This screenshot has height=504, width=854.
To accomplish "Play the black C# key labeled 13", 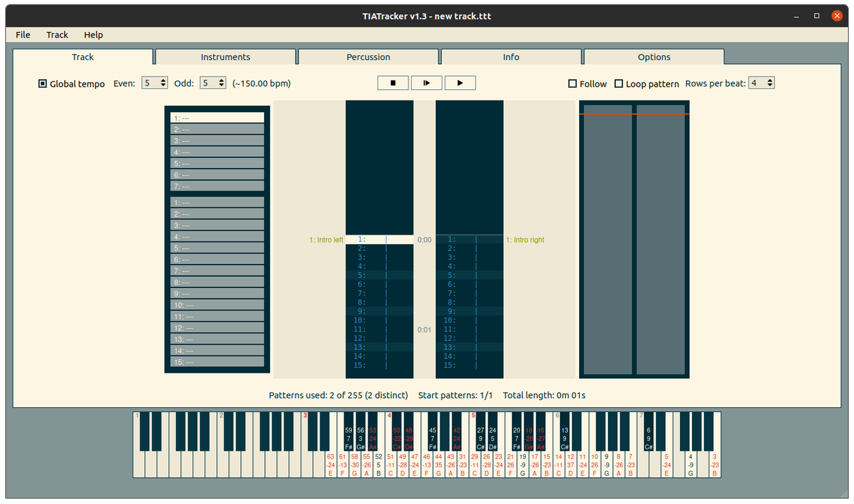I will click(x=564, y=431).
